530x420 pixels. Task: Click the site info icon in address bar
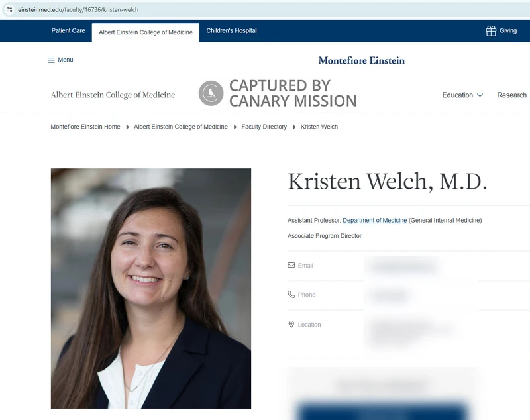tap(9, 9)
